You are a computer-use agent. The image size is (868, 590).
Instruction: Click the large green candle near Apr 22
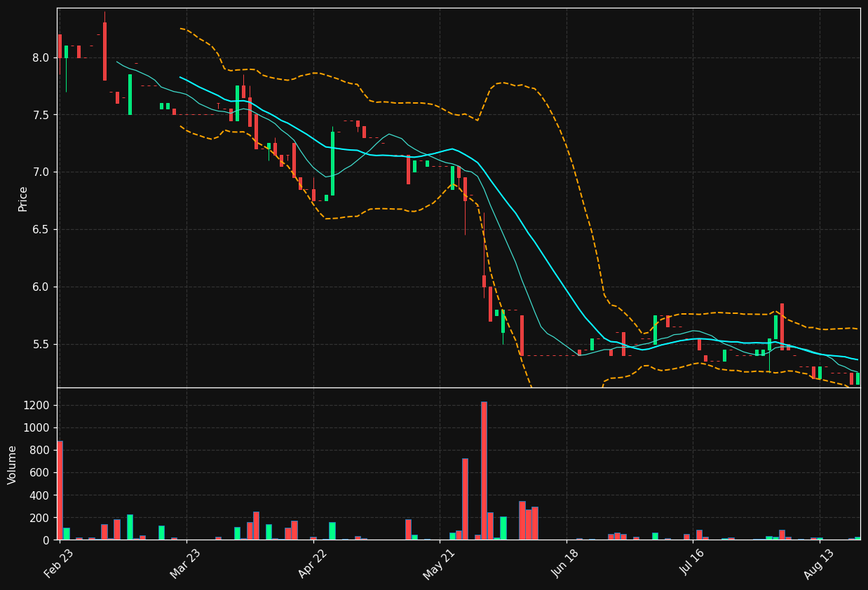332,163
